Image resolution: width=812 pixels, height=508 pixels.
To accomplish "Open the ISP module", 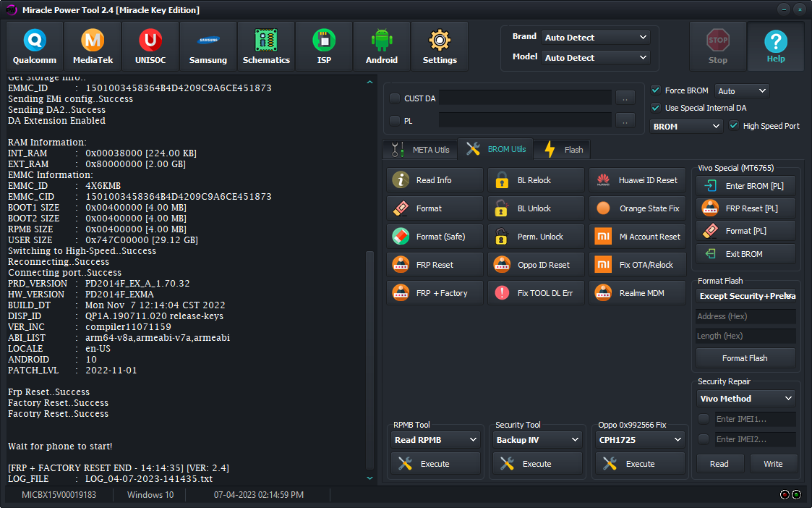I will coord(324,46).
